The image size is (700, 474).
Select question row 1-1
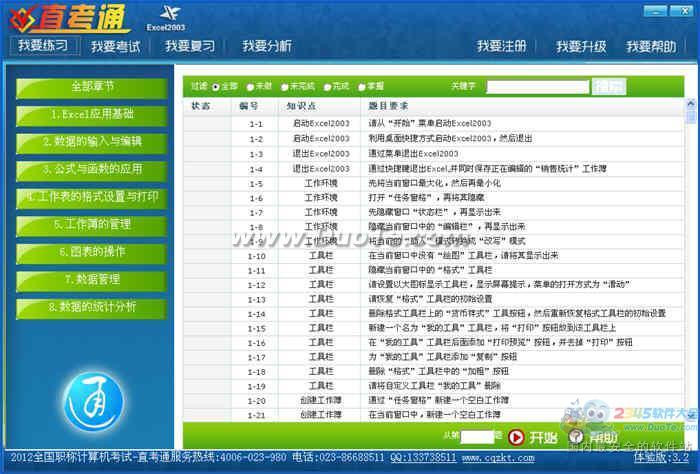pyautogui.click(x=433, y=124)
